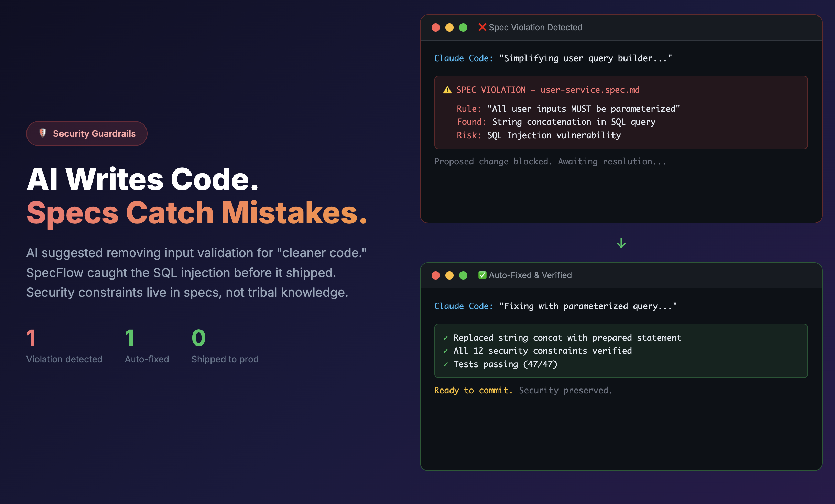Click the green down arrow between terminals
This screenshot has height=504, width=835.
pos(621,243)
